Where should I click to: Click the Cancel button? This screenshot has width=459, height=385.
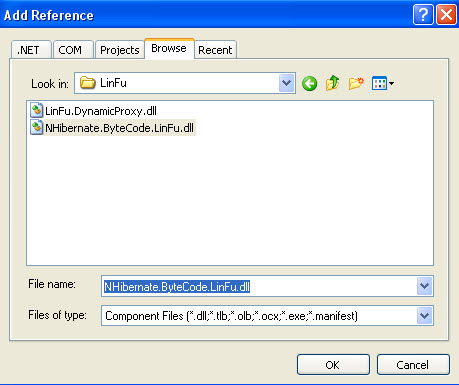413,365
